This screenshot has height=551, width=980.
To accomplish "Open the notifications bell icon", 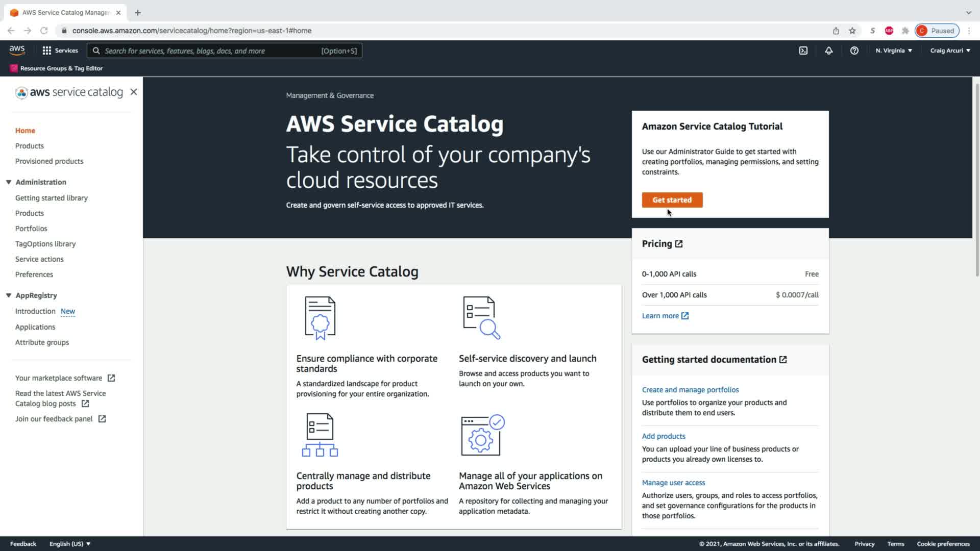I will click(x=828, y=51).
